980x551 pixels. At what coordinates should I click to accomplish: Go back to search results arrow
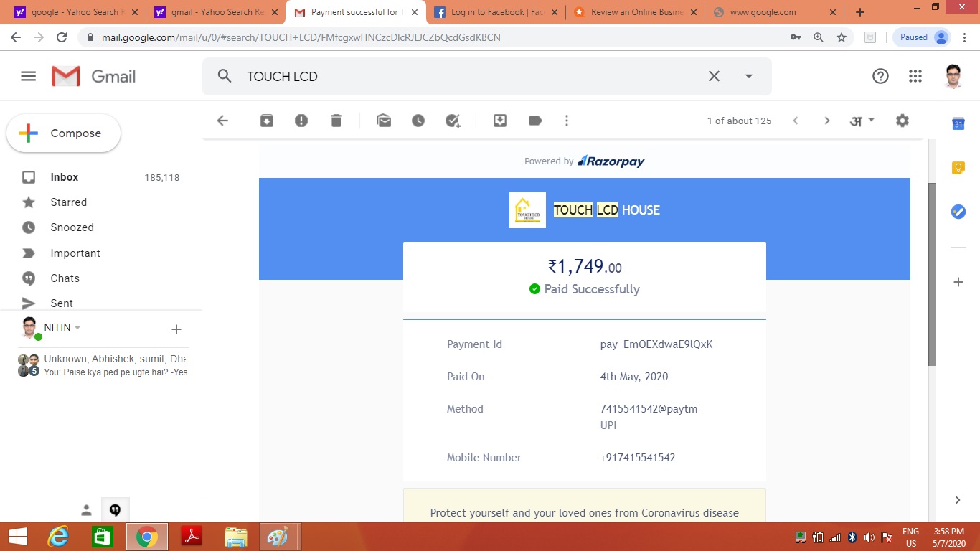pos(222,121)
